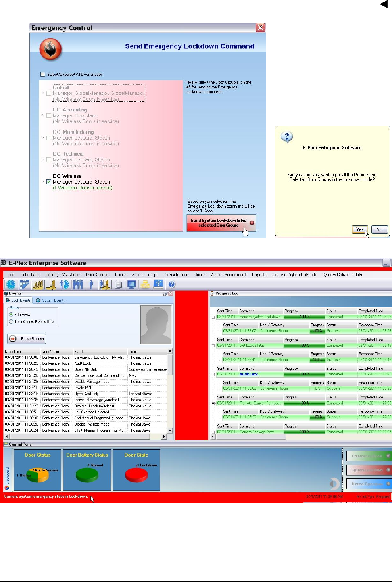The width and height of the screenshot is (392, 582).
Task: Click the yellow network hierarchy toolbar icon
Action: click(145, 284)
